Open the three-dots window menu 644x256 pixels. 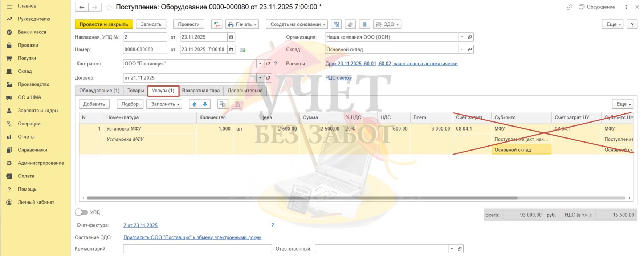tap(626, 7)
